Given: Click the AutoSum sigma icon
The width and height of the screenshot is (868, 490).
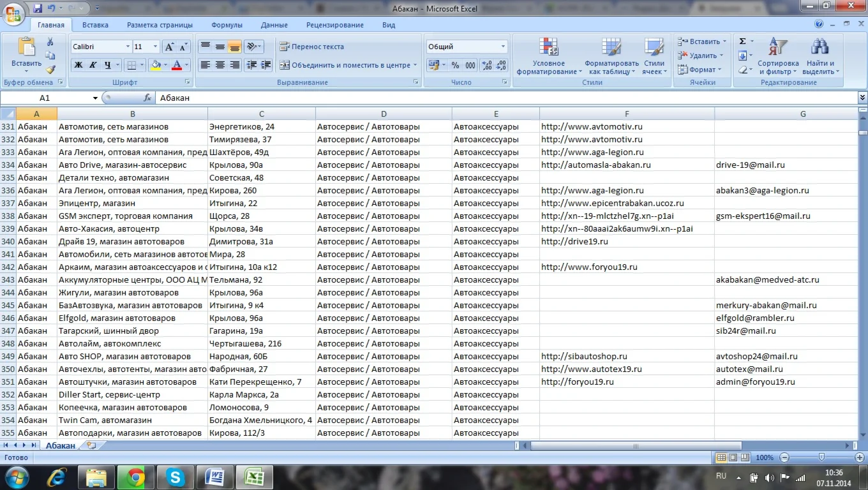Looking at the screenshot, I should (742, 41).
